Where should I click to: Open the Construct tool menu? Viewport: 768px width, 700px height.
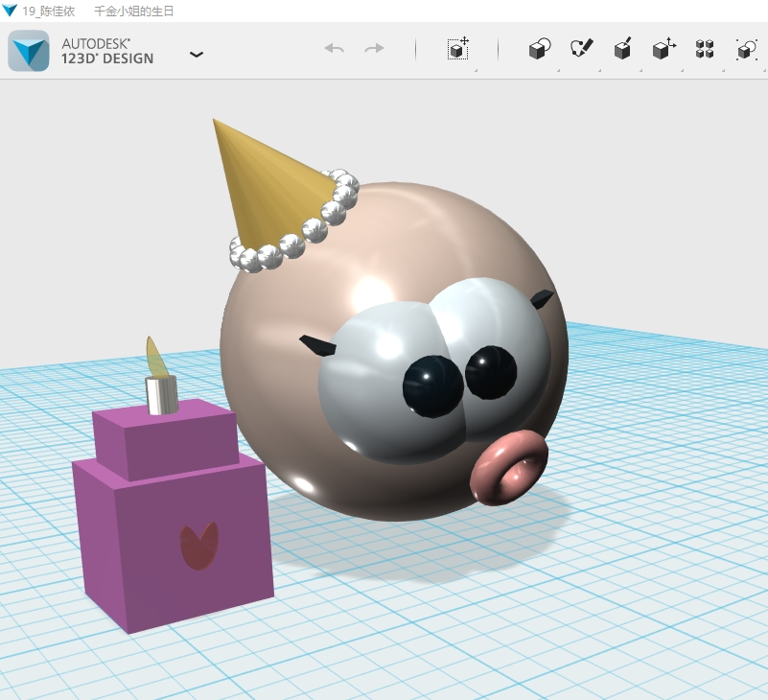point(622,49)
